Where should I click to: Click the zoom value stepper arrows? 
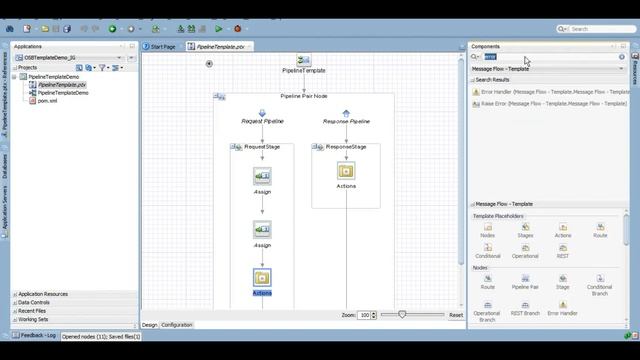click(373, 315)
